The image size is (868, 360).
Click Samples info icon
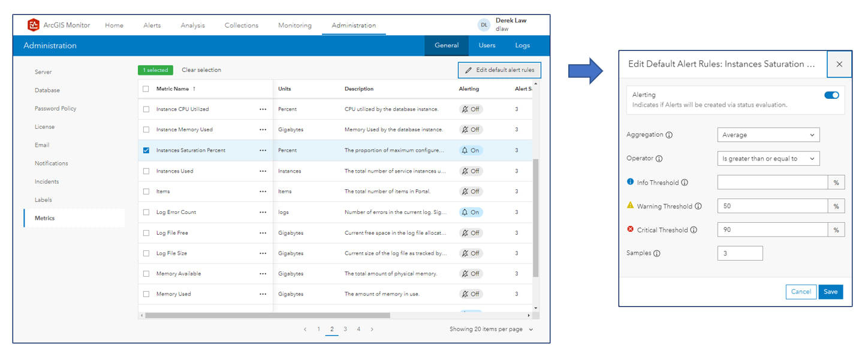(656, 253)
